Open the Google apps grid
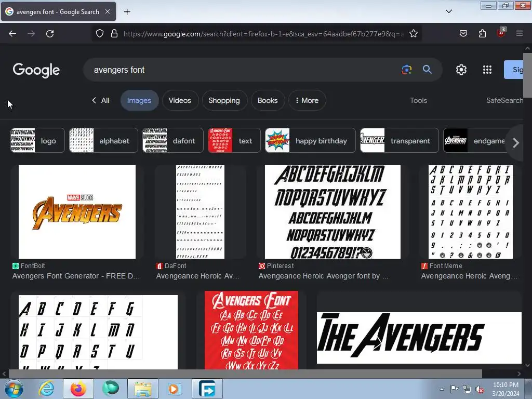The width and height of the screenshot is (532, 399). (x=487, y=70)
